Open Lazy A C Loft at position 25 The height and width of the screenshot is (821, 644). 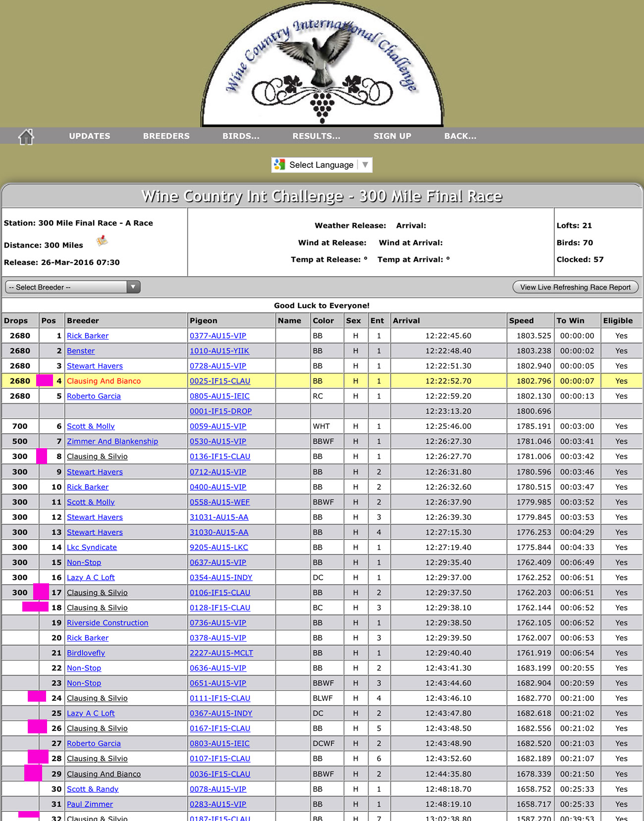point(91,713)
